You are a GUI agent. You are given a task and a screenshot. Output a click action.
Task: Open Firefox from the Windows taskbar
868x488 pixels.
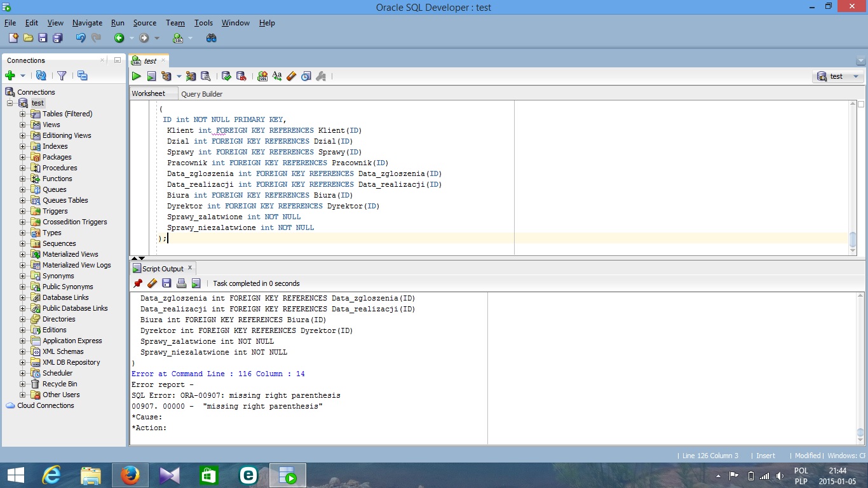coord(130,475)
